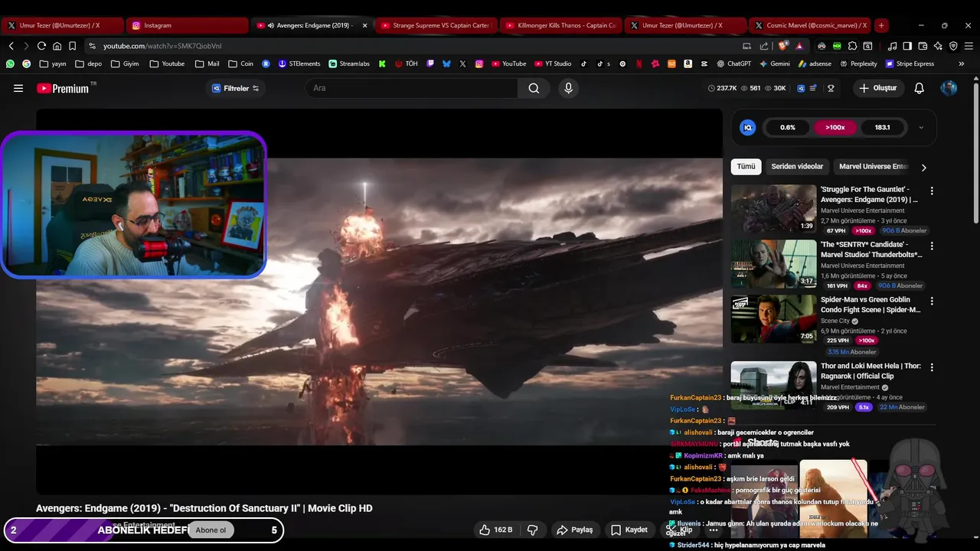This screenshot has width=980, height=551.
Task: Open options for 'The *SENTRY* Candidate' video
Action: coord(932,246)
